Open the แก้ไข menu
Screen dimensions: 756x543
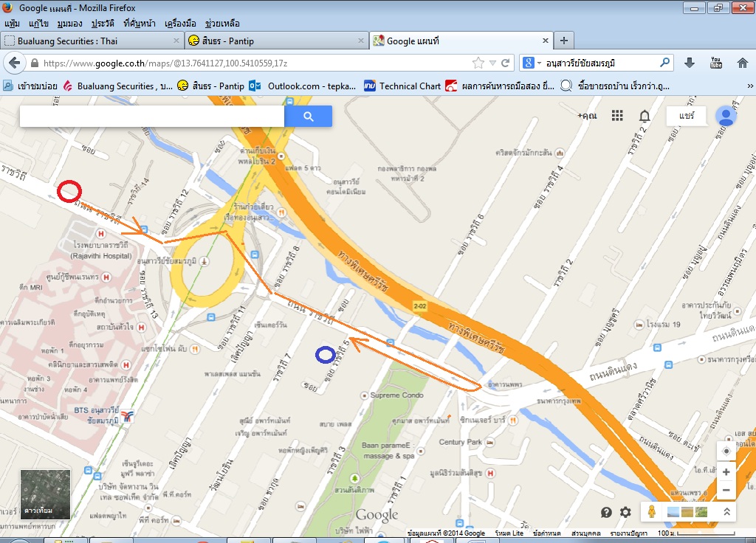click(38, 23)
